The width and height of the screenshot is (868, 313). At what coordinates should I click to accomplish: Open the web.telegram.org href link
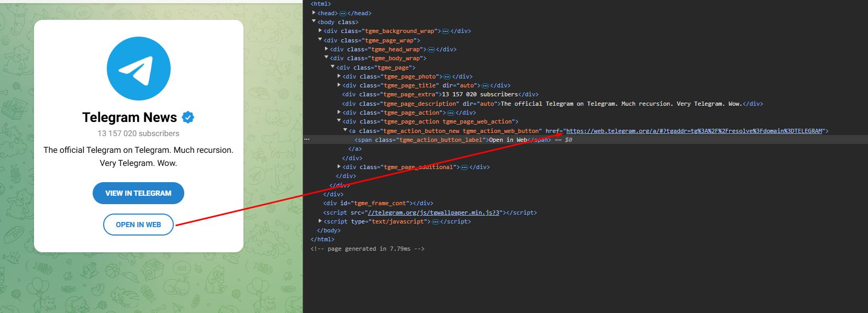(x=694, y=131)
